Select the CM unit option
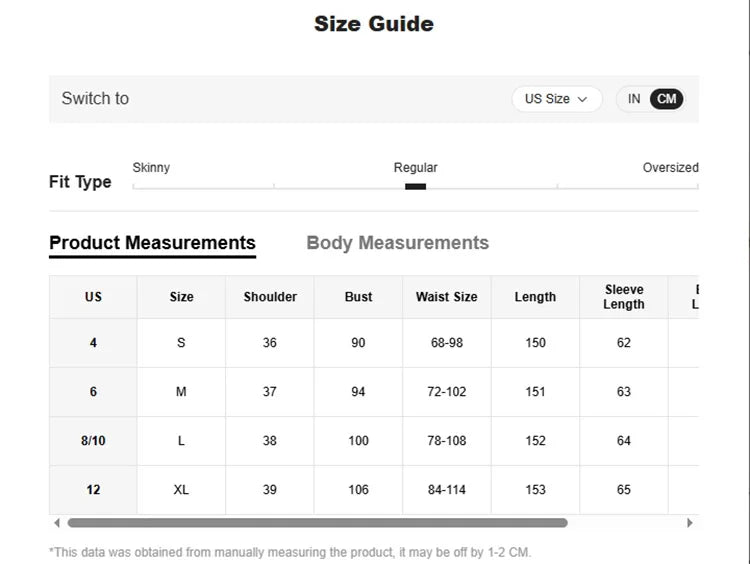The width and height of the screenshot is (750, 564). click(x=666, y=99)
